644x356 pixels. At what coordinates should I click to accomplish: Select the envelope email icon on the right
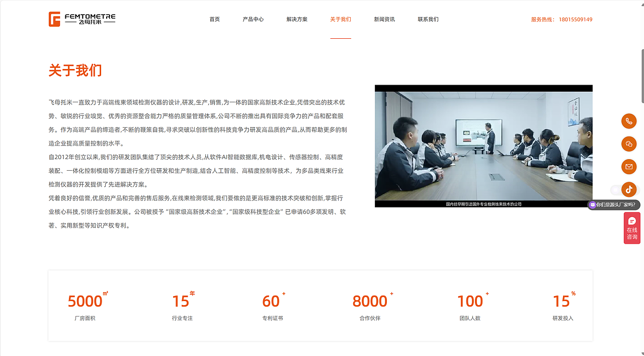[x=629, y=167]
